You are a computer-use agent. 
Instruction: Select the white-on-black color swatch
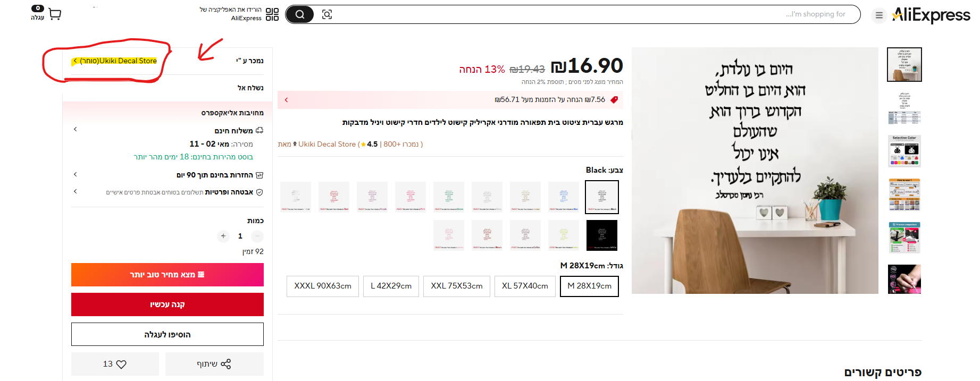tap(601, 235)
